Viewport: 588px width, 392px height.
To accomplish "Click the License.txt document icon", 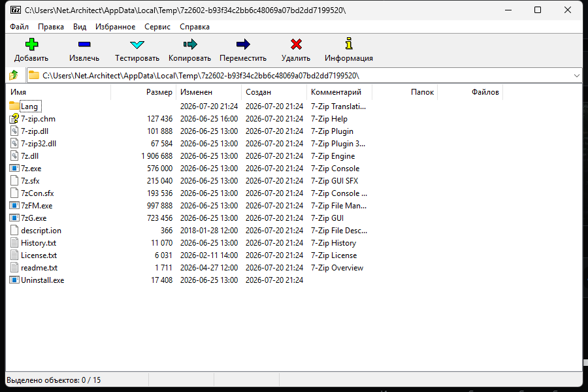I will [x=14, y=255].
